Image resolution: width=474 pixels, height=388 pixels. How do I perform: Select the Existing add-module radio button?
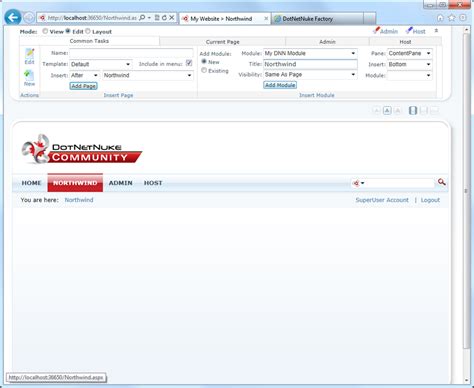204,70
